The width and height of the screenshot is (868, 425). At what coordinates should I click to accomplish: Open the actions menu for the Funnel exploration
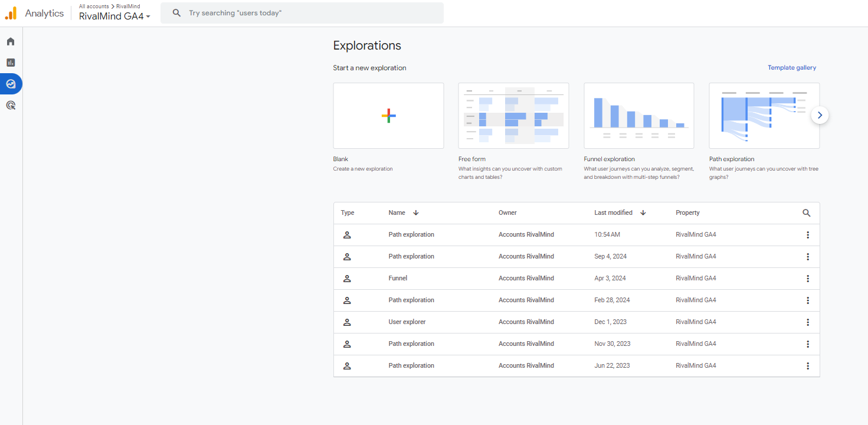[808, 278]
